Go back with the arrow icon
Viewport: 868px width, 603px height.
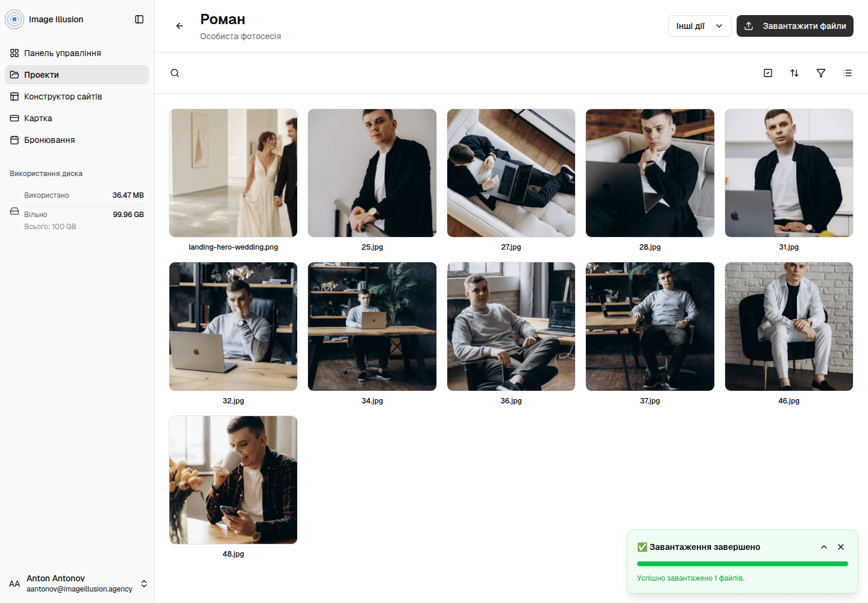(180, 26)
